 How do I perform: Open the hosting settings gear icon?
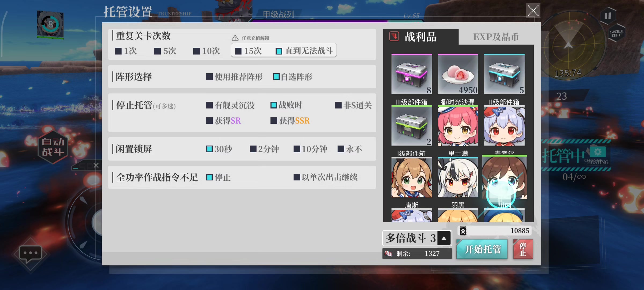598,152
